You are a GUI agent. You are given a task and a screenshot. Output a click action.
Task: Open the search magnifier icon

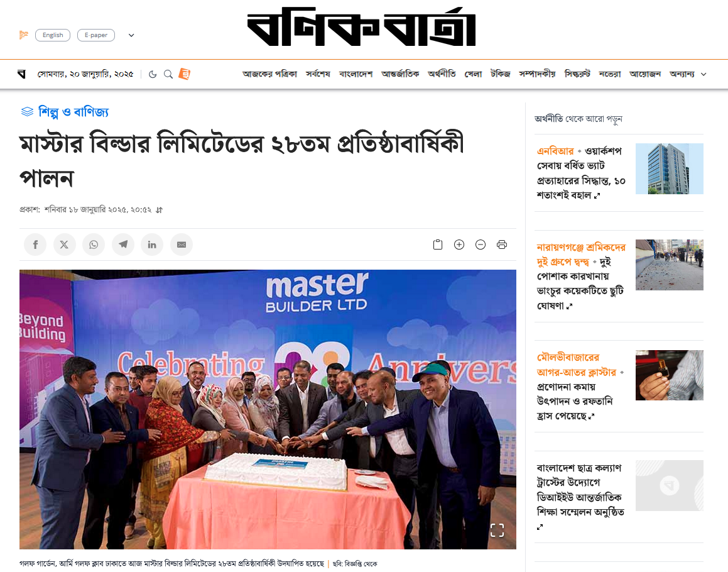(168, 74)
